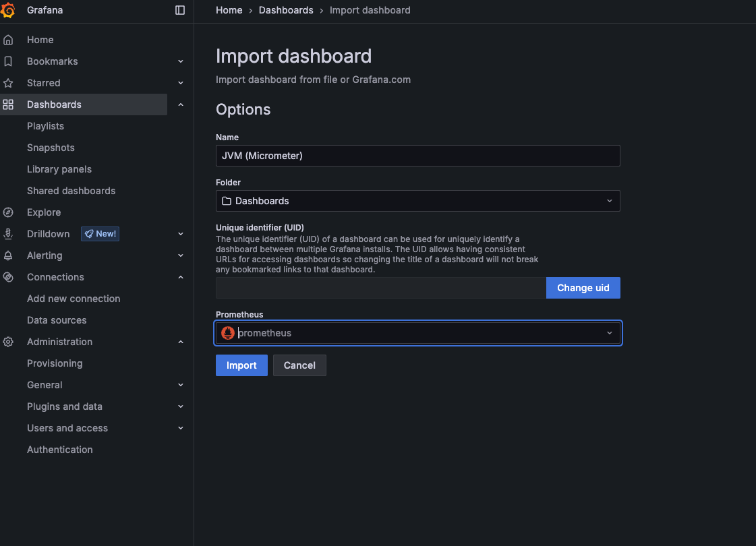Click the New! badge beside Drilldown
756x546 pixels.
tap(100, 234)
